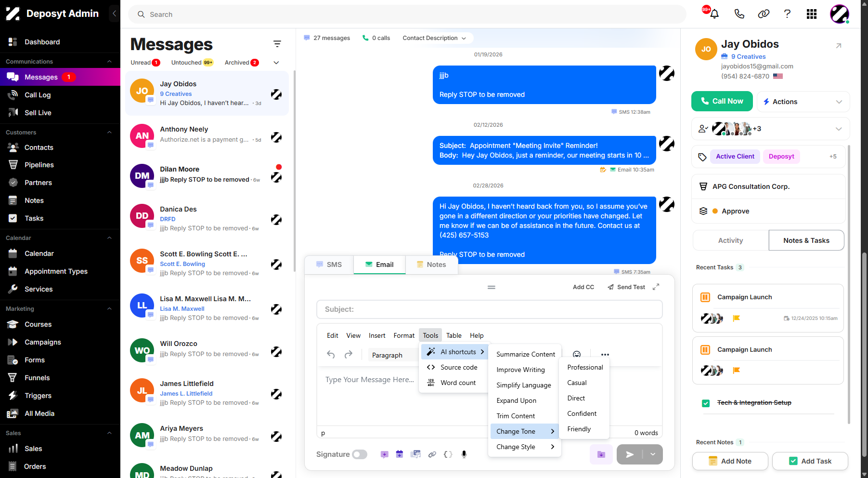Screen dimensions: 868x478
Task: Expand the assigned users dropdown chevron
Action: [839, 129]
